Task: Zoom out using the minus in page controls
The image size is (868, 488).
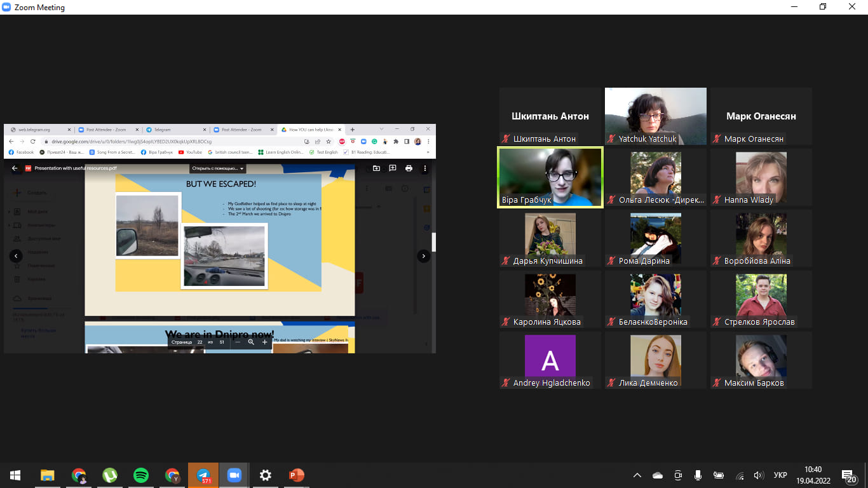Action: (x=238, y=342)
